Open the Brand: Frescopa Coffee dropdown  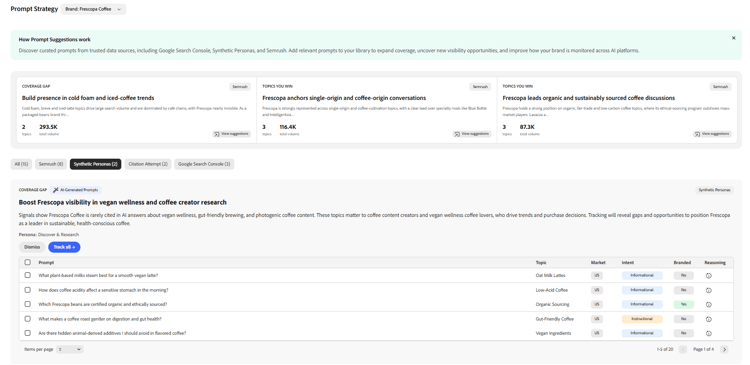[93, 9]
